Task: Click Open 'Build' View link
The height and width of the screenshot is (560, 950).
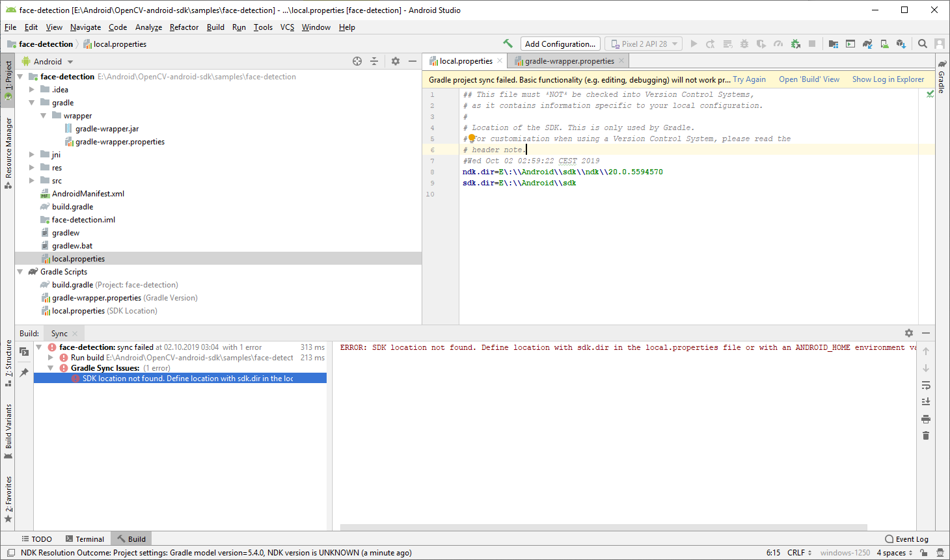Action: (x=809, y=79)
